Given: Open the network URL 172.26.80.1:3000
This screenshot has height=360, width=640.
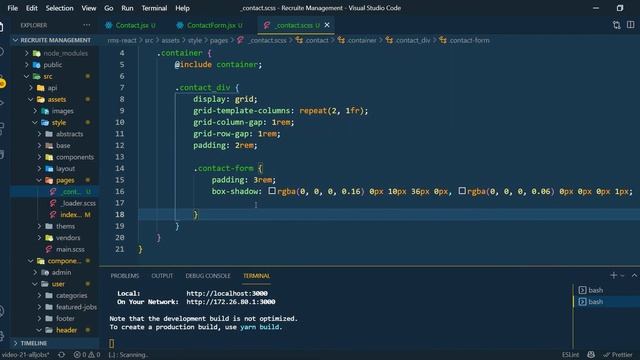Looking at the screenshot, I should 231,302.
